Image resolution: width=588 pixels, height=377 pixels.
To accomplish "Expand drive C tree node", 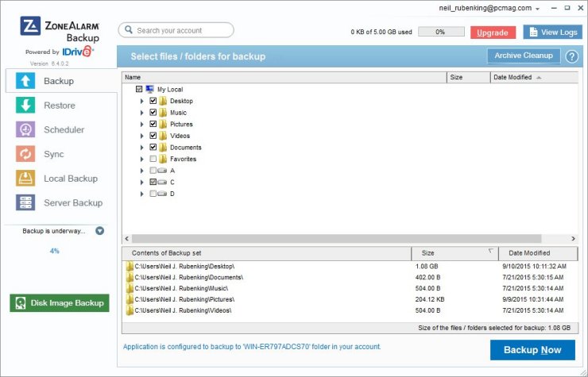I will coord(141,183).
